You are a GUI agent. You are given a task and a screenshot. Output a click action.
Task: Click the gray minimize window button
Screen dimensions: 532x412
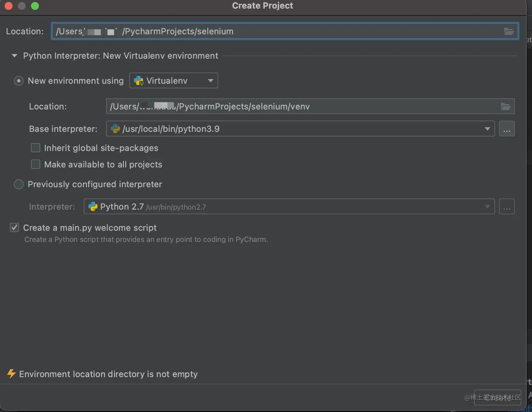coord(22,6)
